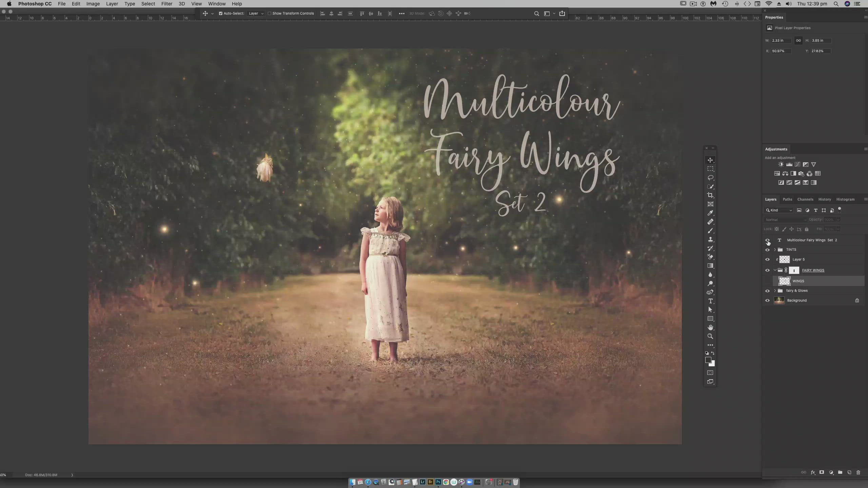
Task: Click the WINGS layer thumbnail
Action: click(x=784, y=281)
